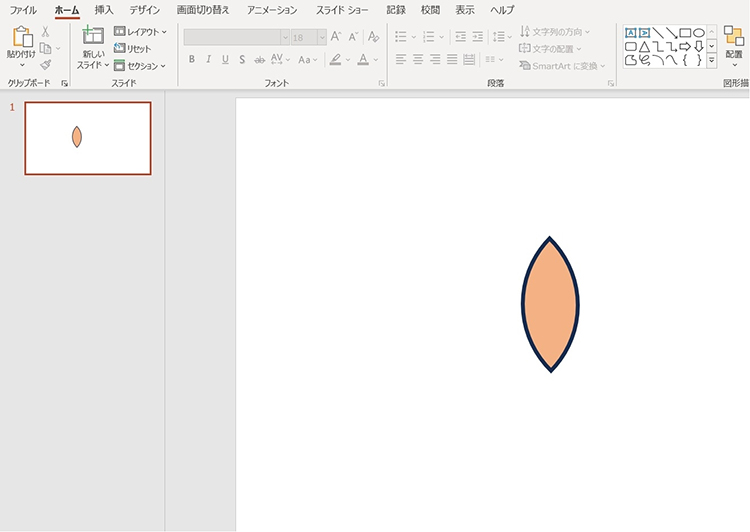Pick the oval shape in the shapes gallery
750x532 pixels.
pyautogui.click(x=699, y=33)
